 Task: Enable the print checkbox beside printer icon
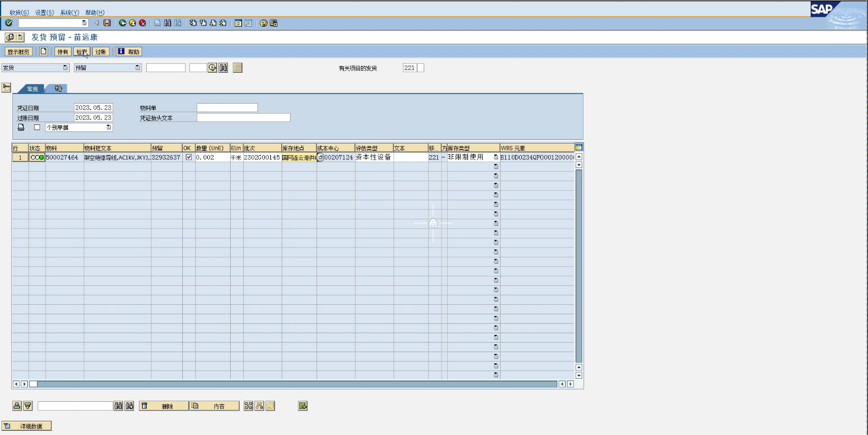(37, 127)
